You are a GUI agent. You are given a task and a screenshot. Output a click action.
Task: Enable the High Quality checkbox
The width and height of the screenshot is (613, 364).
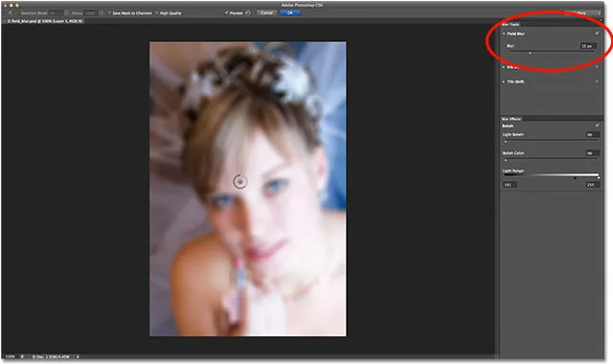(x=157, y=12)
